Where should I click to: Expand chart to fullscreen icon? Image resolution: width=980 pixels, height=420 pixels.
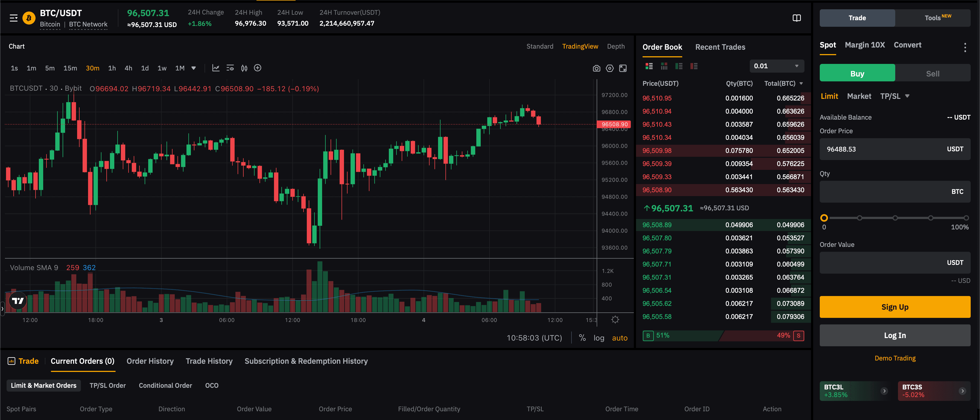623,69
